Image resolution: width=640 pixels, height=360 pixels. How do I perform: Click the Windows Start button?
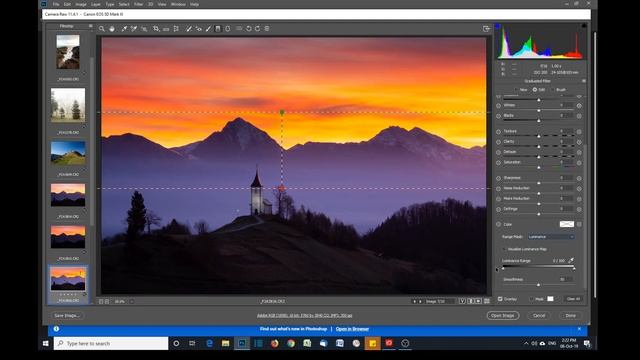tap(46, 343)
